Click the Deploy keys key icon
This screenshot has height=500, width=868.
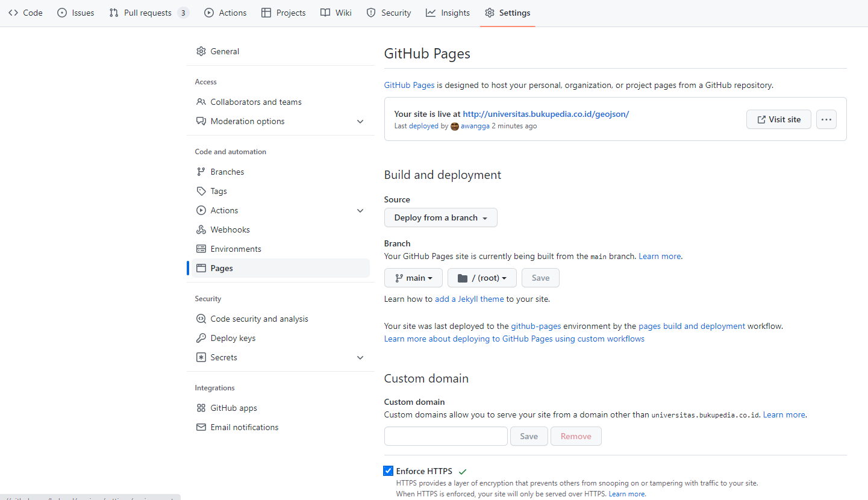[x=201, y=337]
